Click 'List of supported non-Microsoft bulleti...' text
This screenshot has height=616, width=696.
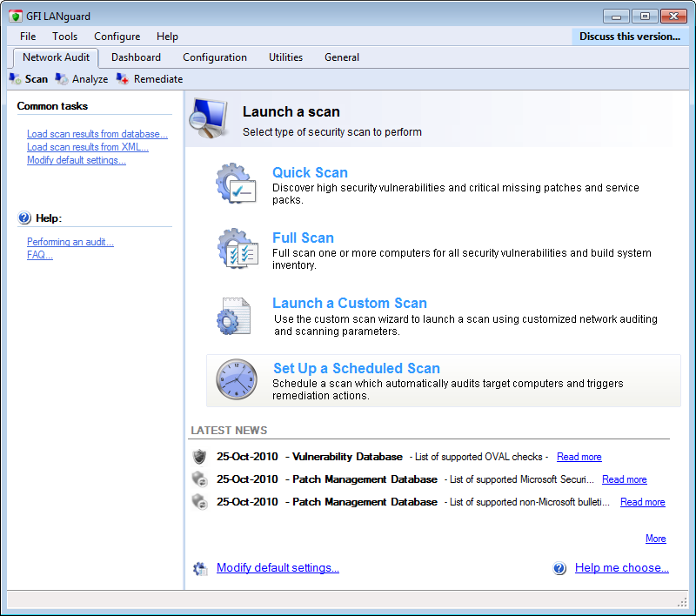[x=529, y=502]
